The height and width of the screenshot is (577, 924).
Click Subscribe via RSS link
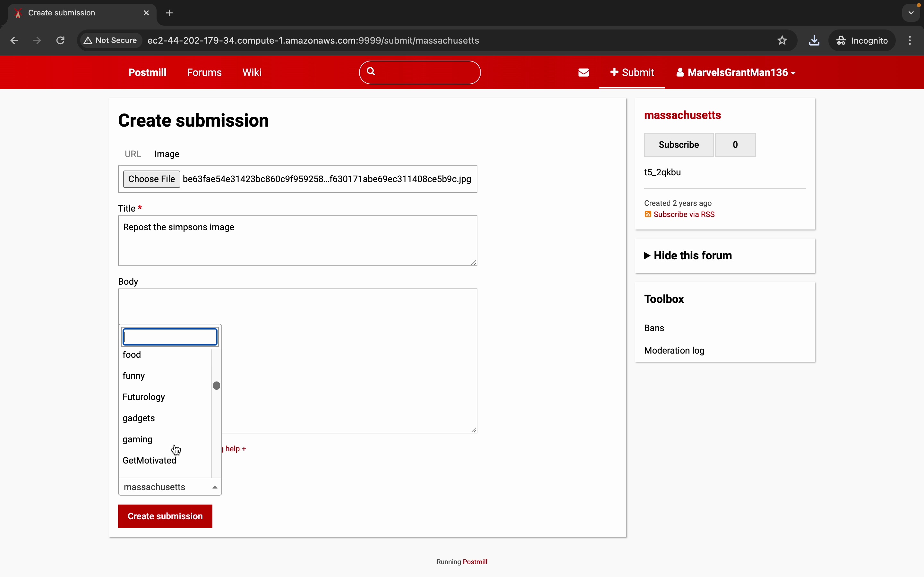(683, 214)
